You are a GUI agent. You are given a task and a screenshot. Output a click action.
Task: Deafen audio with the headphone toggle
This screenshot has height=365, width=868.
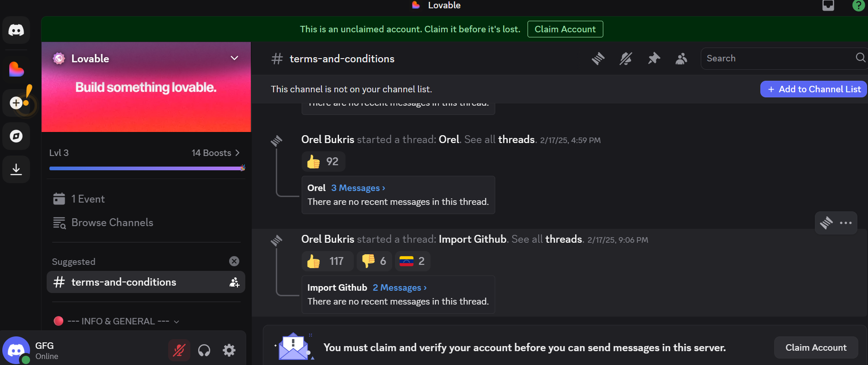[204, 350]
